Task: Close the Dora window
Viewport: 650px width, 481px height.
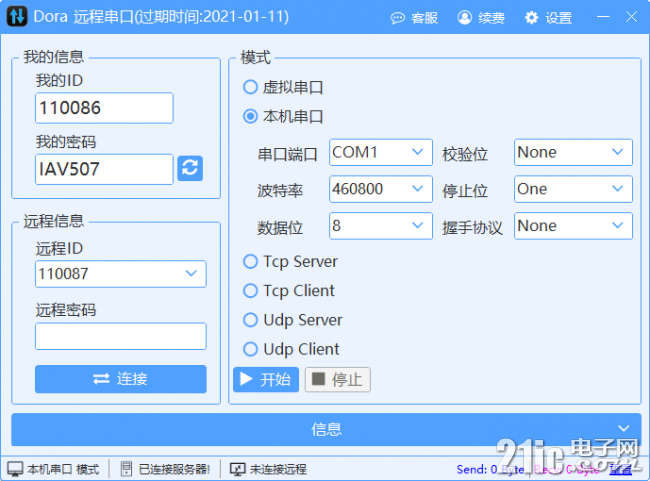Action: click(x=631, y=17)
